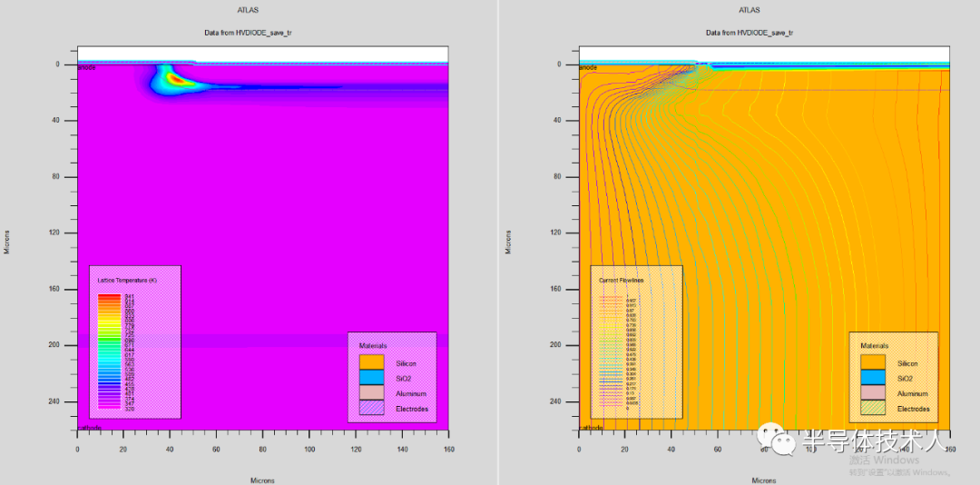Click the horizontal 'Microns' axis title of right plot
This screenshot has height=485, width=980.
point(764,480)
